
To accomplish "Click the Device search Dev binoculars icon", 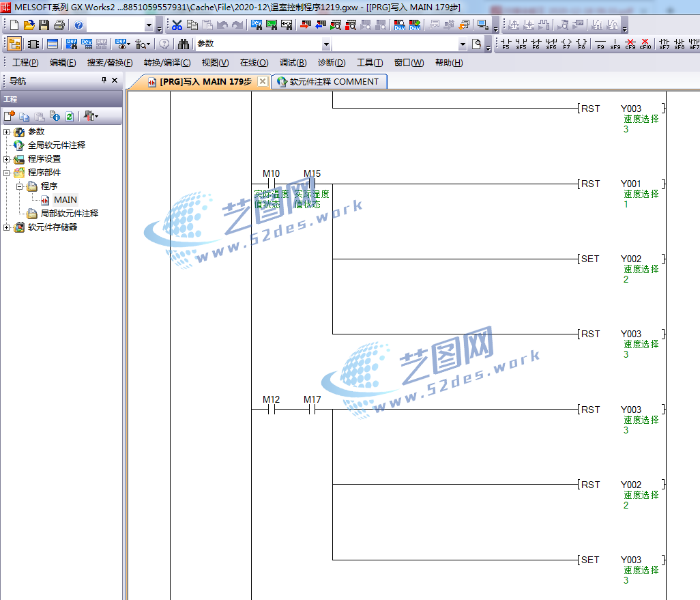I will coord(257,25).
